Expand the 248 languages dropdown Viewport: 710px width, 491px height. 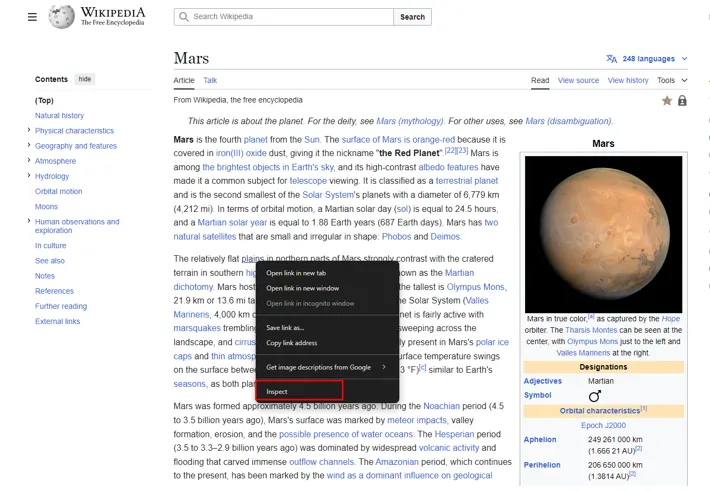pos(647,58)
